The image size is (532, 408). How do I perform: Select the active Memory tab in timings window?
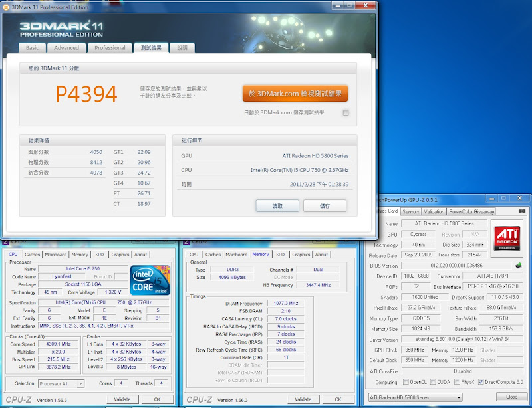(x=261, y=254)
